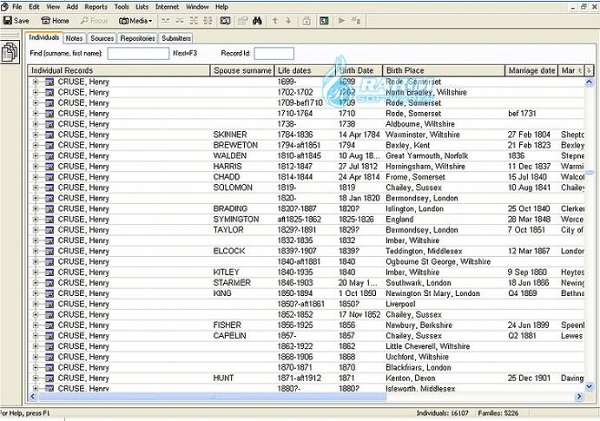
Task: Click the Record Id input field
Action: (274, 53)
